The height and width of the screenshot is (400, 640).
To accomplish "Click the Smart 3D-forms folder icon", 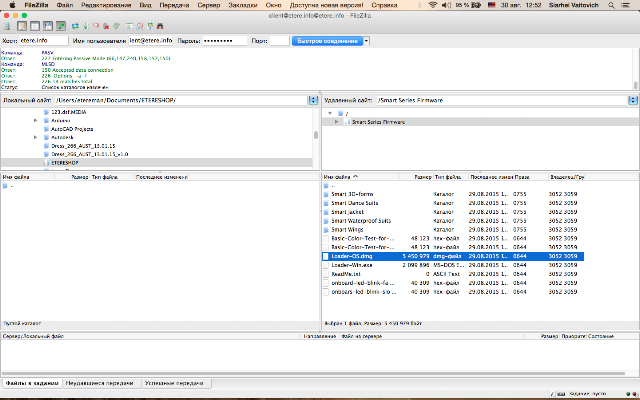I will click(x=326, y=194).
